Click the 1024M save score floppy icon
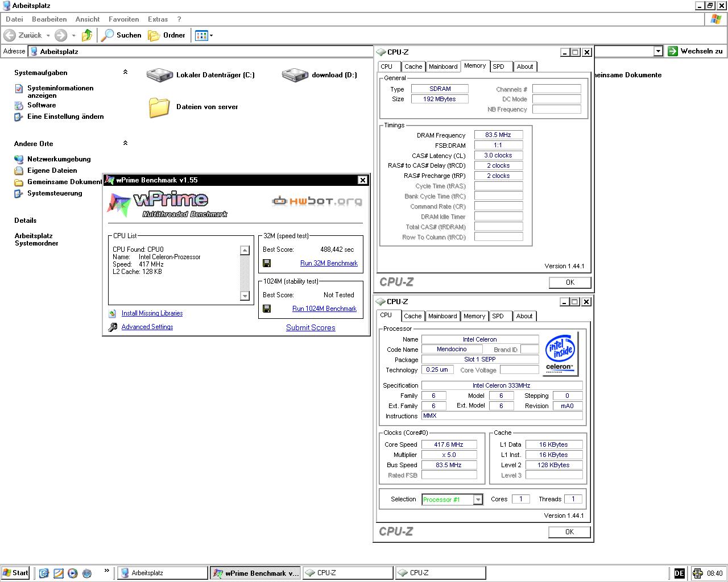 267,309
